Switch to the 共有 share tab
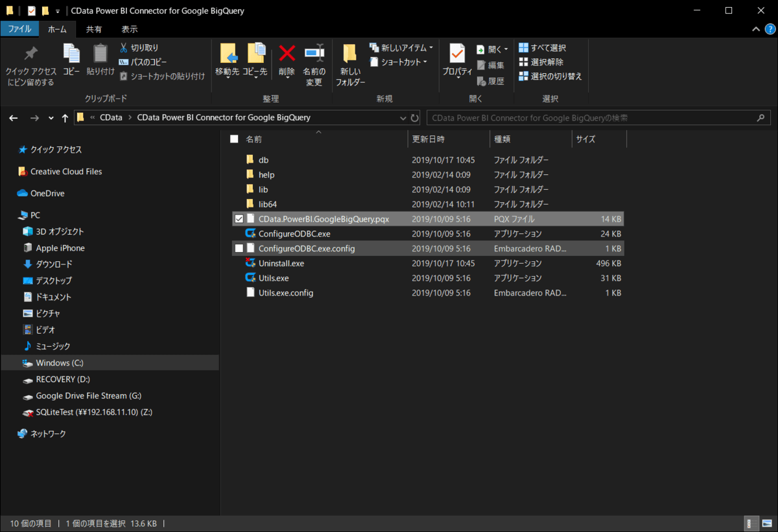 coord(94,29)
